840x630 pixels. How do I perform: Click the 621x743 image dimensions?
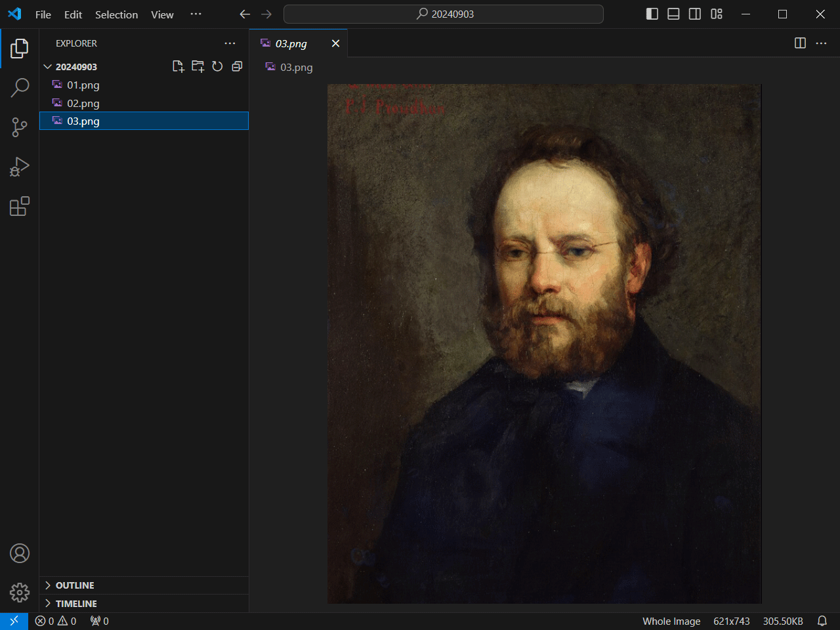[732, 621]
